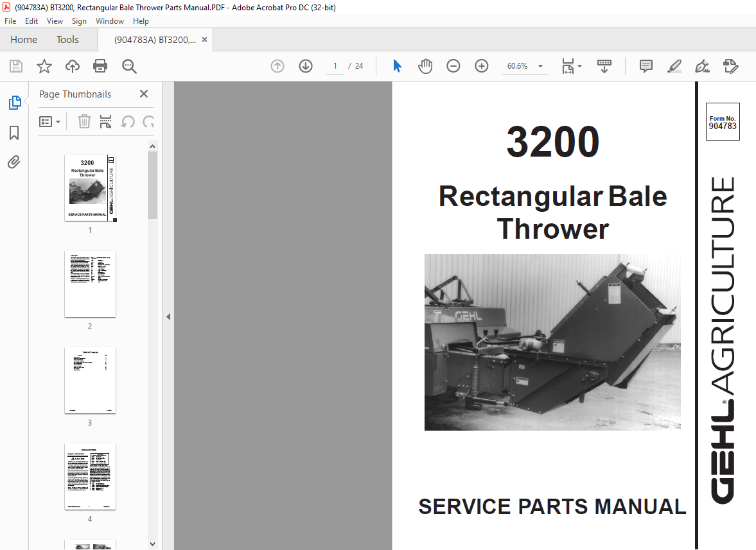Open the File menu
The height and width of the screenshot is (550, 756).
click(10, 21)
